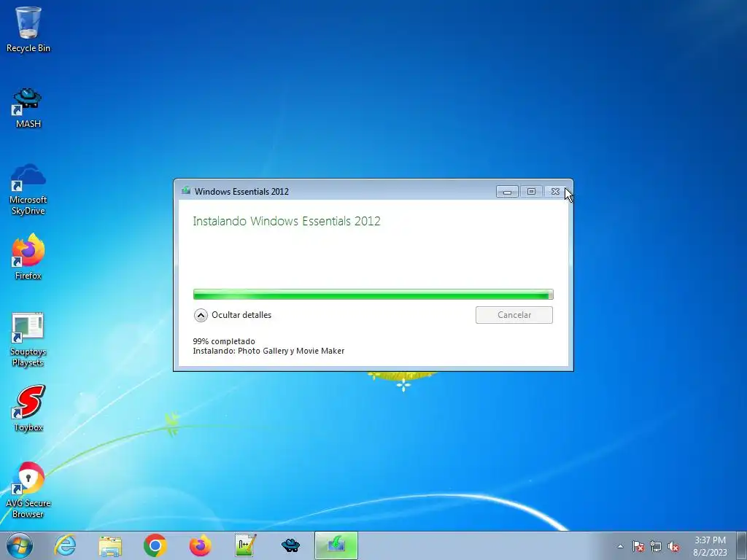Minimize the Windows Essentials 2012 window

point(507,192)
